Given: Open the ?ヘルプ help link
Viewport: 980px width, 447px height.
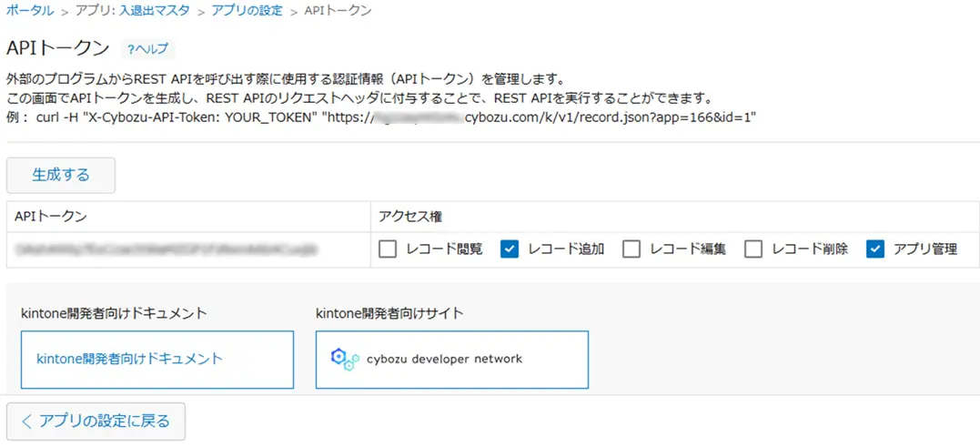Looking at the screenshot, I should click(147, 49).
